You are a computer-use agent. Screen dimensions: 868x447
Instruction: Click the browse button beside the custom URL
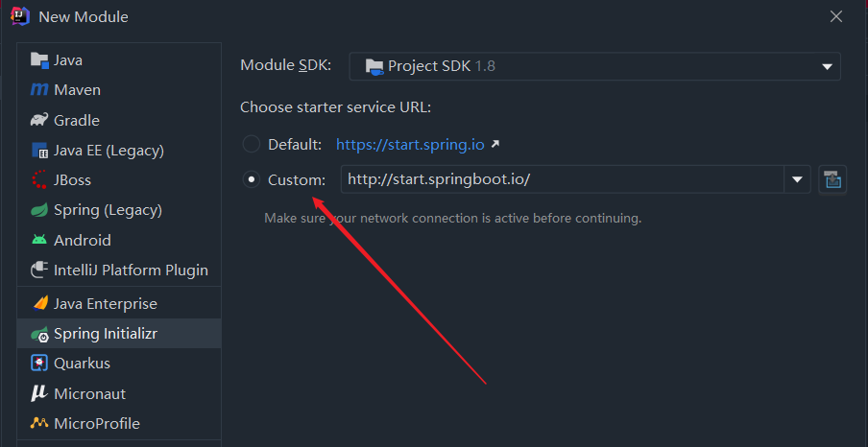(832, 179)
